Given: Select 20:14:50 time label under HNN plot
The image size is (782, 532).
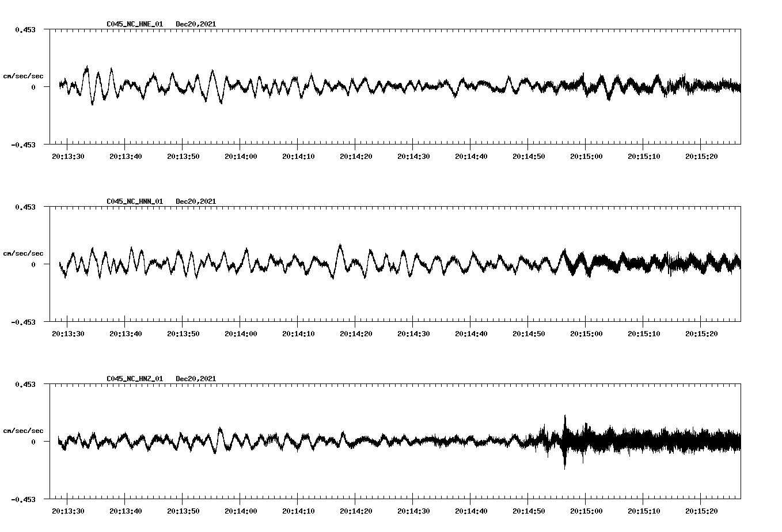Looking at the screenshot, I should click(x=529, y=334).
